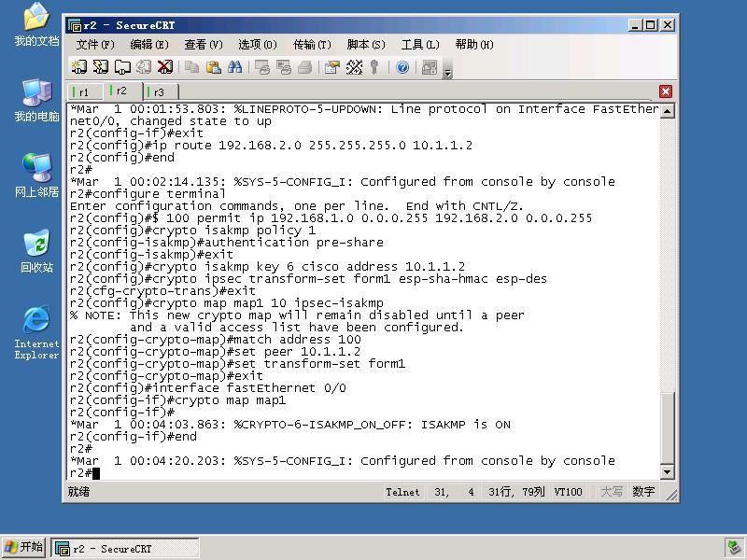This screenshot has height=560, width=747.
Task: Click the 'crypto map map1' interface line
Action: [x=177, y=400]
